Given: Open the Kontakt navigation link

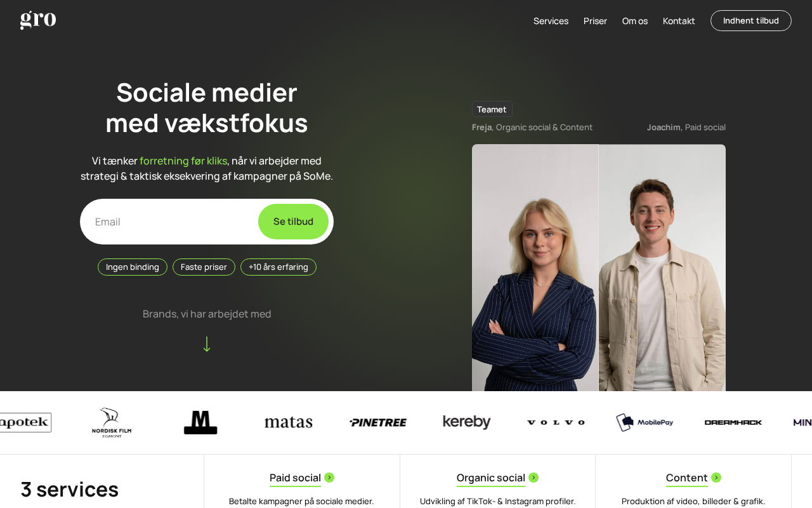Looking at the screenshot, I should click(679, 21).
